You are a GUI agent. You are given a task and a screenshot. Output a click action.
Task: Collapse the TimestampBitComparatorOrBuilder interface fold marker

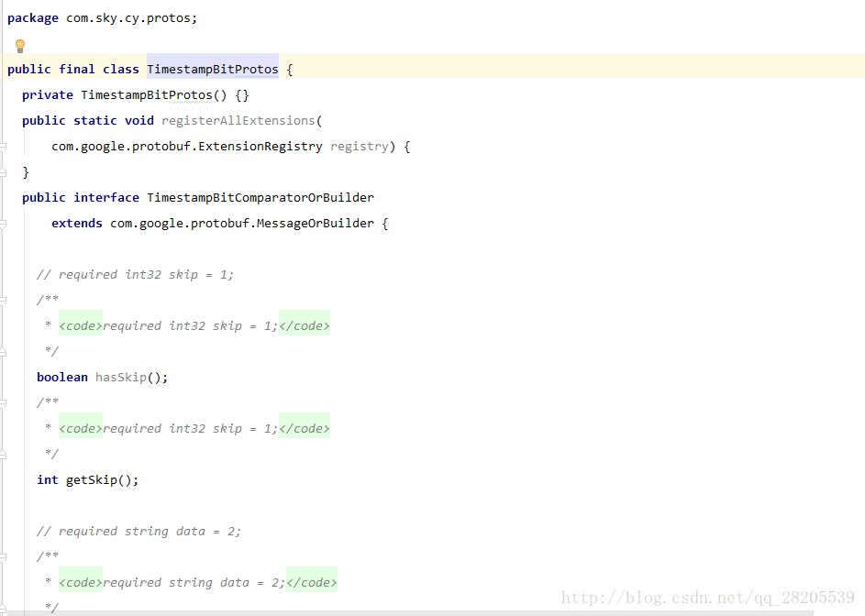pyautogui.click(x=3, y=224)
